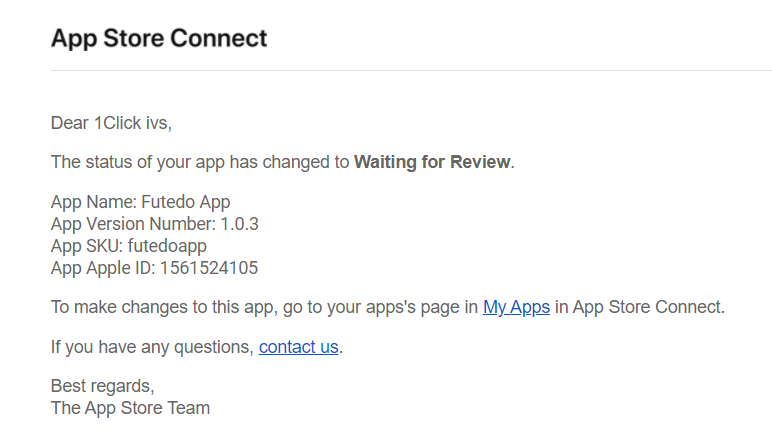Image resolution: width=772 pixels, height=442 pixels.
Task: Click the App Store Connect heading
Action: pos(159,39)
